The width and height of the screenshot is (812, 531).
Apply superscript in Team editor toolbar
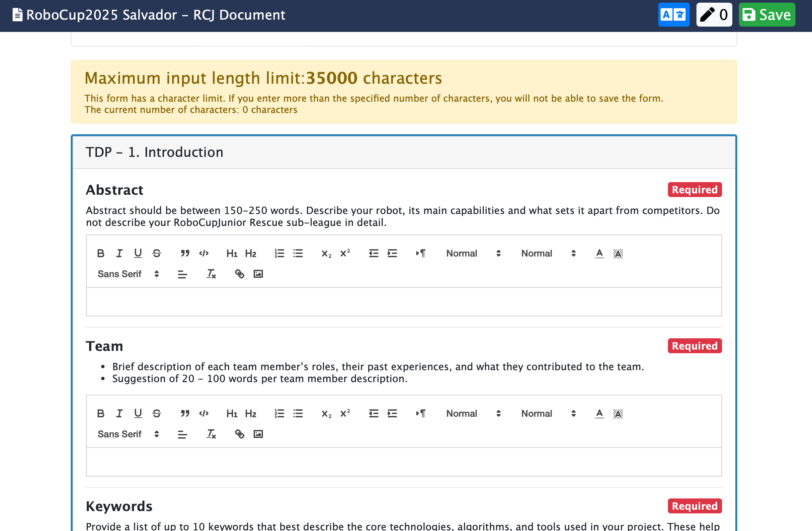click(x=345, y=413)
